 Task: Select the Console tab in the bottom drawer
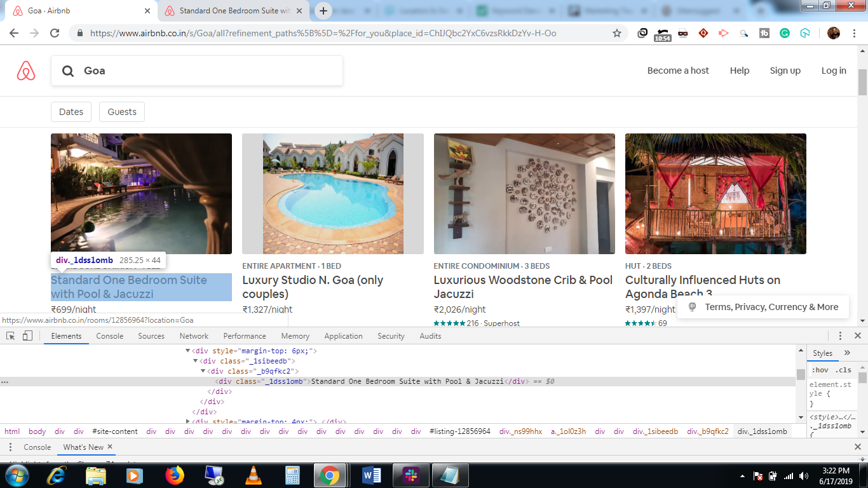coord(37,447)
